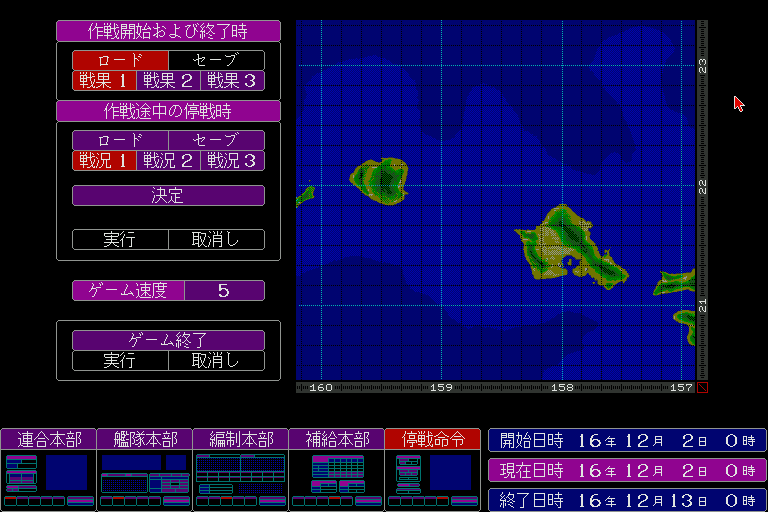Click the 作戦開始および終了時 header
Viewport: 768px width, 512px height.
tap(168, 31)
